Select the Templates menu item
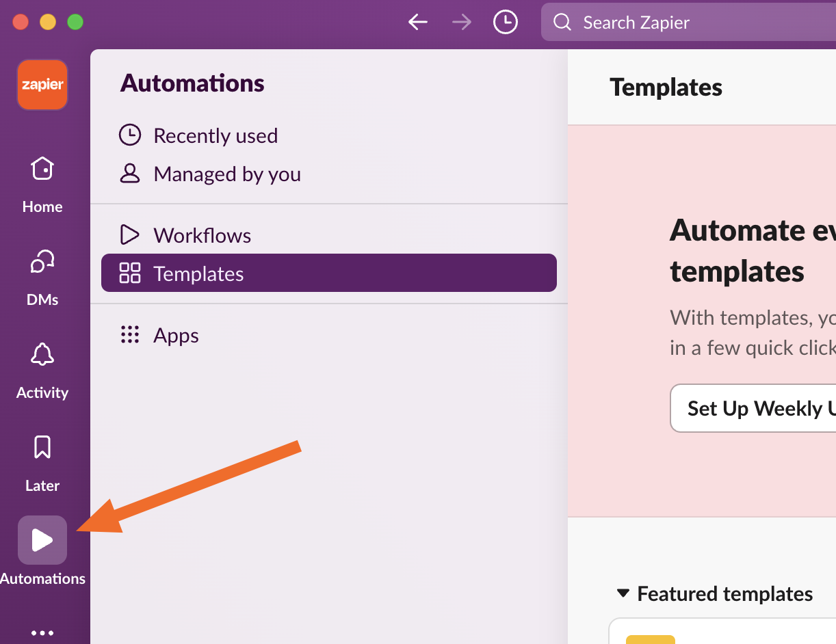The width and height of the screenshot is (836, 644). [x=329, y=273]
